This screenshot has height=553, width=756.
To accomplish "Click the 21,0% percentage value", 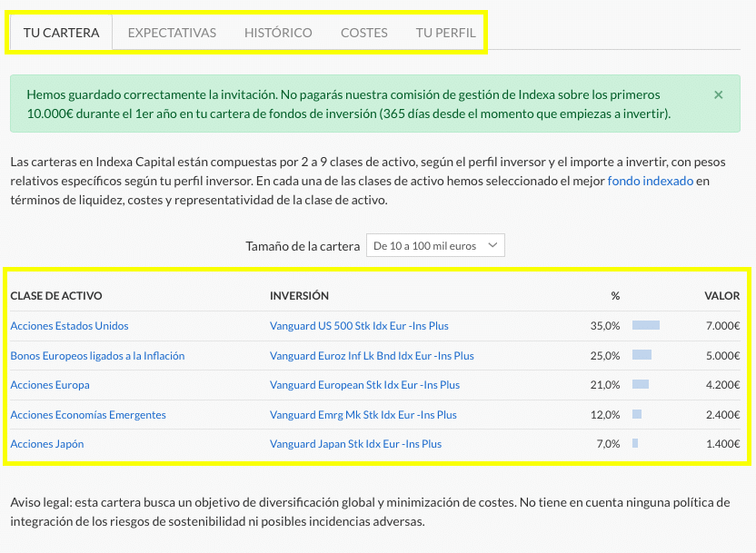I will pos(605,385).
